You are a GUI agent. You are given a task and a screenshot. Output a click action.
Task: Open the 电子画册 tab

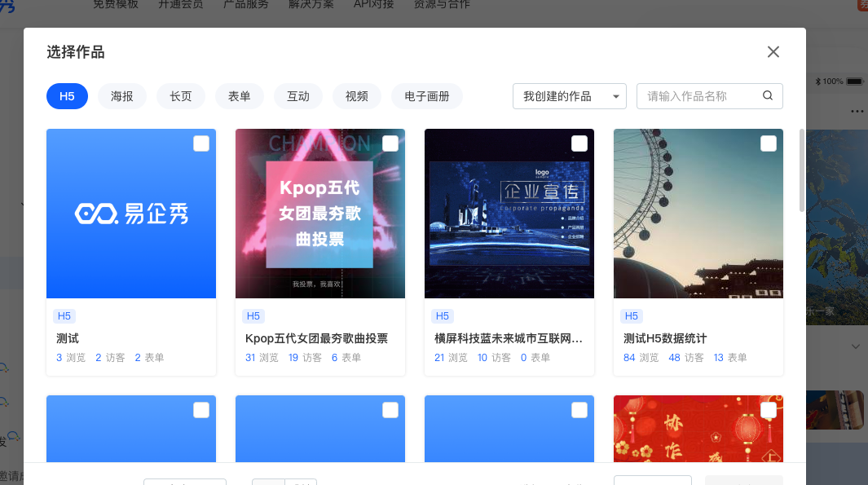(427, 96)
